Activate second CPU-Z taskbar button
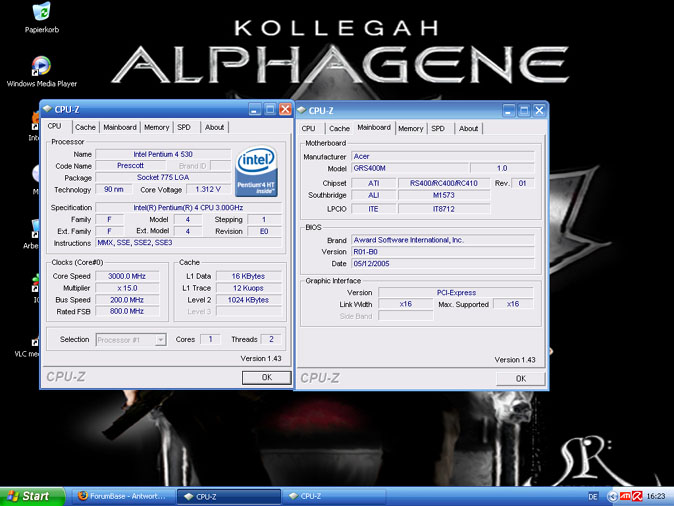This screenshot has height=506, width=674. [x=333, y=497]
